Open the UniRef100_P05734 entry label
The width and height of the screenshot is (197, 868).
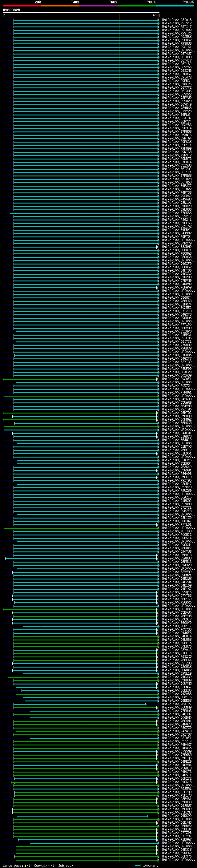click(176, 386)
